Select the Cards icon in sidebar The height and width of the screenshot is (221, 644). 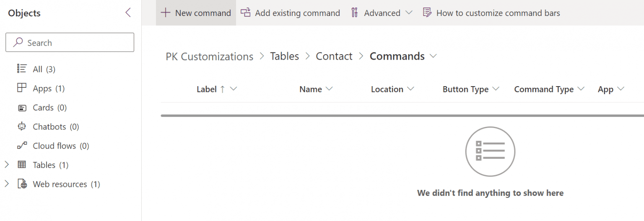tap(22, 108)
